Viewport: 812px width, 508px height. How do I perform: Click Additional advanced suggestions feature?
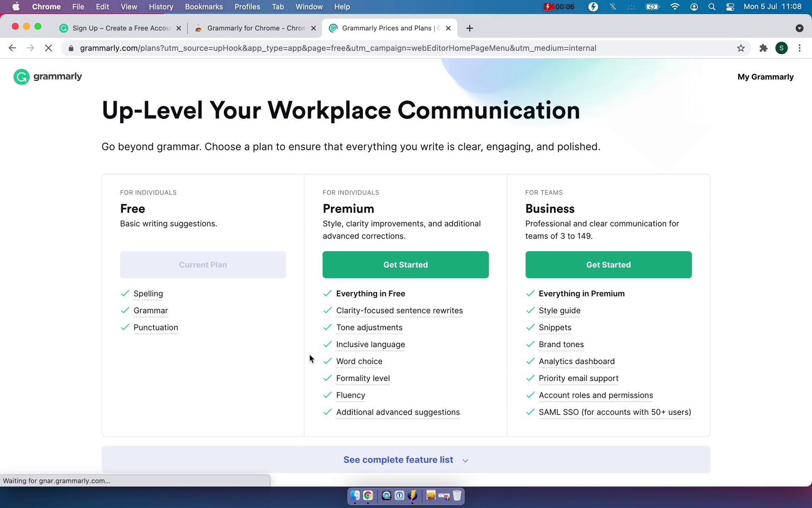pos(398,412)
